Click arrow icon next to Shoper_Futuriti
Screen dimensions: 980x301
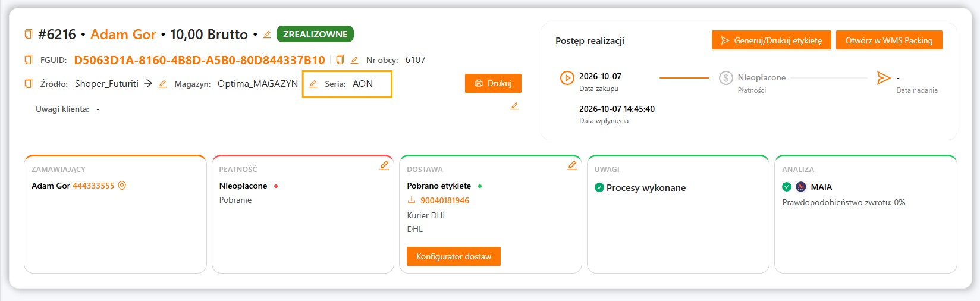[148, 84]
